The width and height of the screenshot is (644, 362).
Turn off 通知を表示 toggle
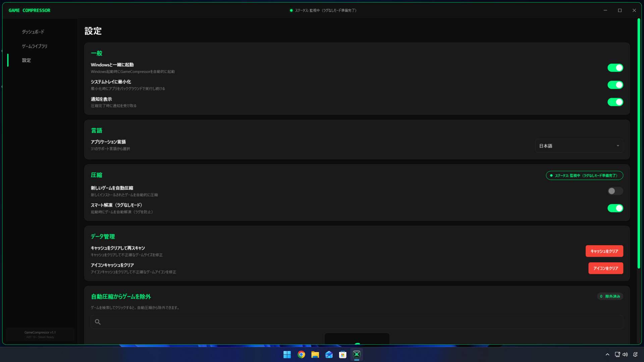[615, 102]
